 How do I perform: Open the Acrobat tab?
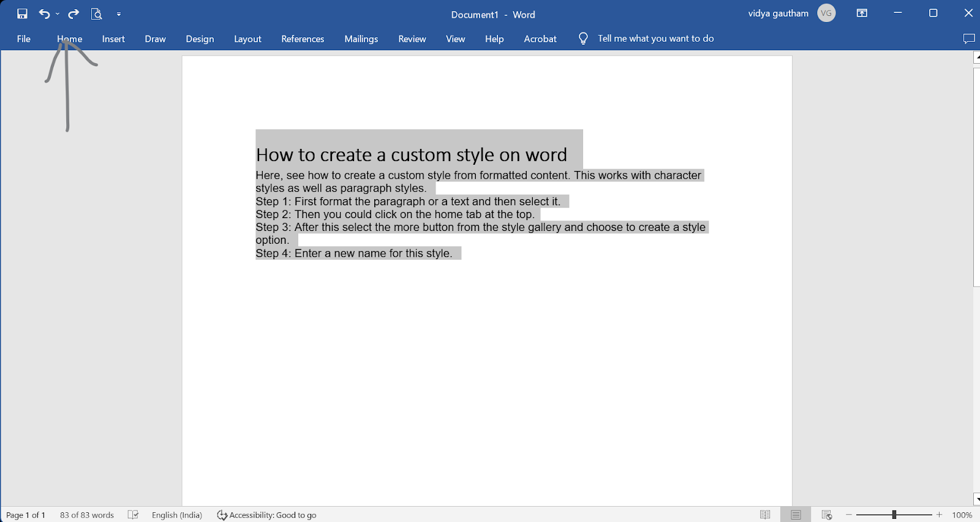tap(540, 39)
